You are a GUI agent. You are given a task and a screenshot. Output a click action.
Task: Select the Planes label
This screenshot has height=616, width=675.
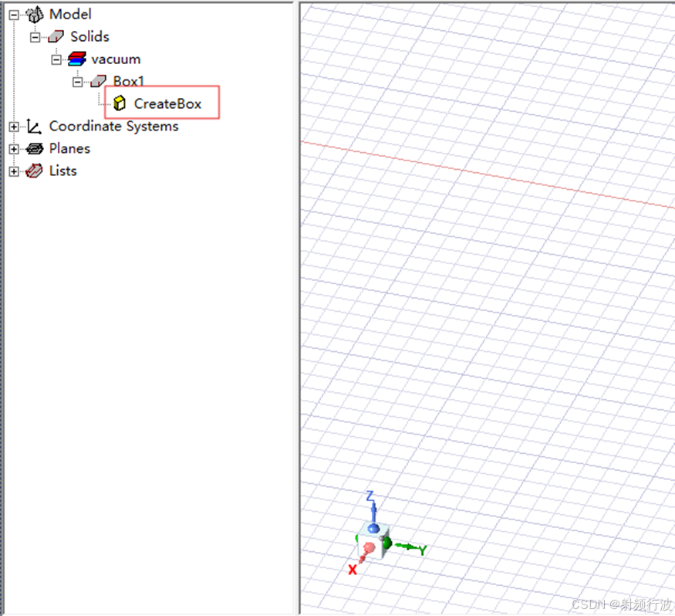tap(69, 149)
